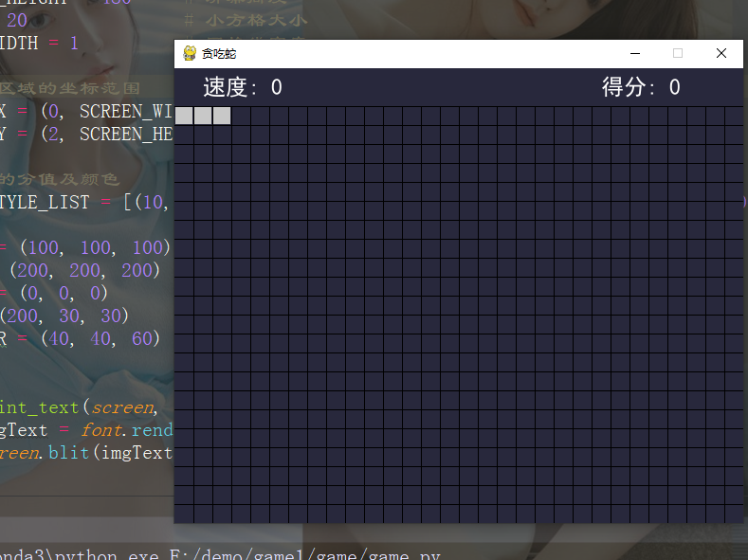This screenshot has height=560, width=748.
Task: Click the blit(imgText line in editor
Action: pos(86,453)
